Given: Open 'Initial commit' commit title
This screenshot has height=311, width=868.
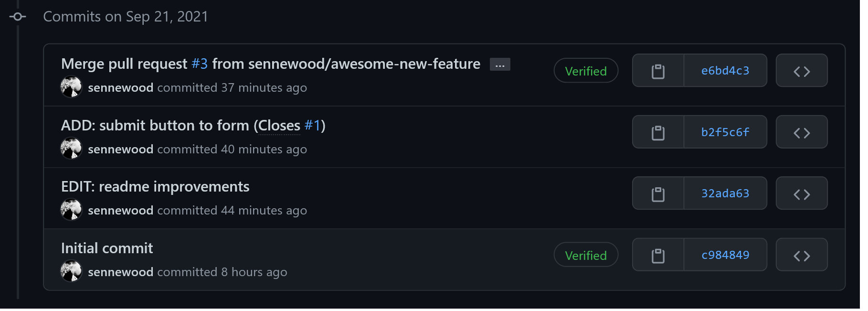Looking at the screenshot, I should pyautogui.click(x=107, y=248).
